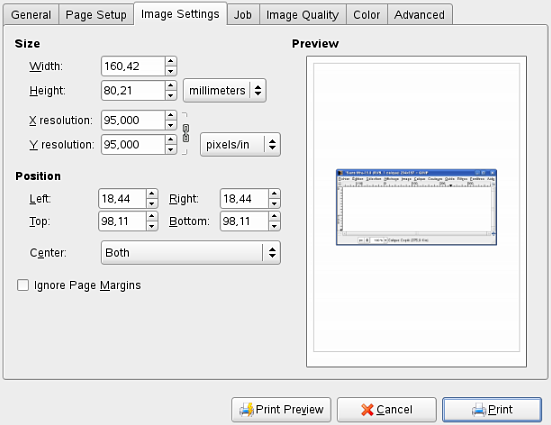Decrease Left position with down arrow
Image resolution: width=551 pixels, height=425 pixels.
(x=152, y=204)
